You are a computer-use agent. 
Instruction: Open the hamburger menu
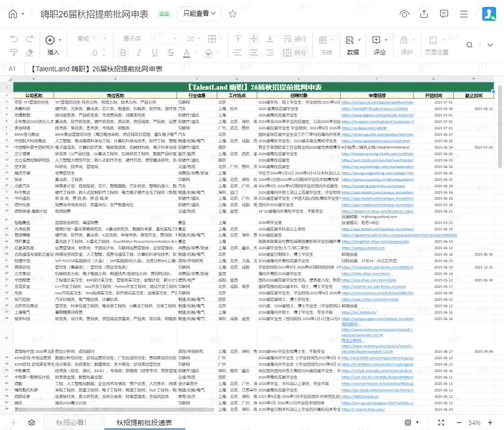pyautogui.click(x=463, y=14)
